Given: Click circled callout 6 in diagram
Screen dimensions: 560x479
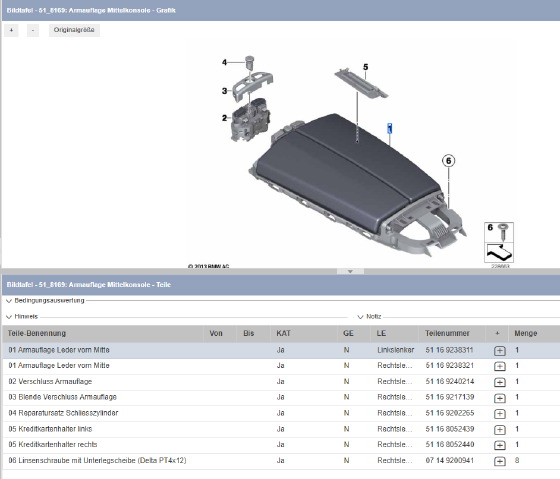Looking at the screenshot, I should click(x=449, y=161).
